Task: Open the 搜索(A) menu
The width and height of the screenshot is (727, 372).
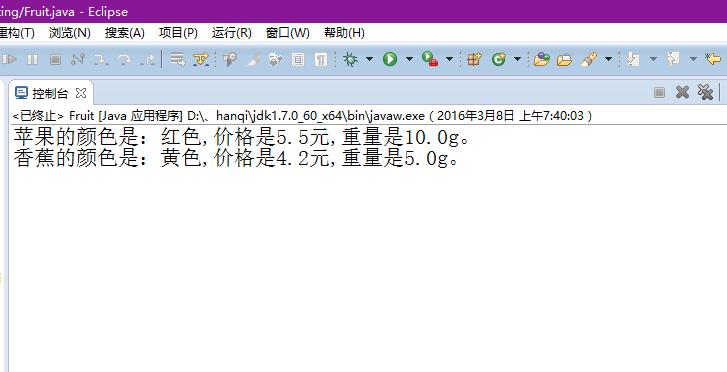Action: pyautogui.click(x=125, y=33)
